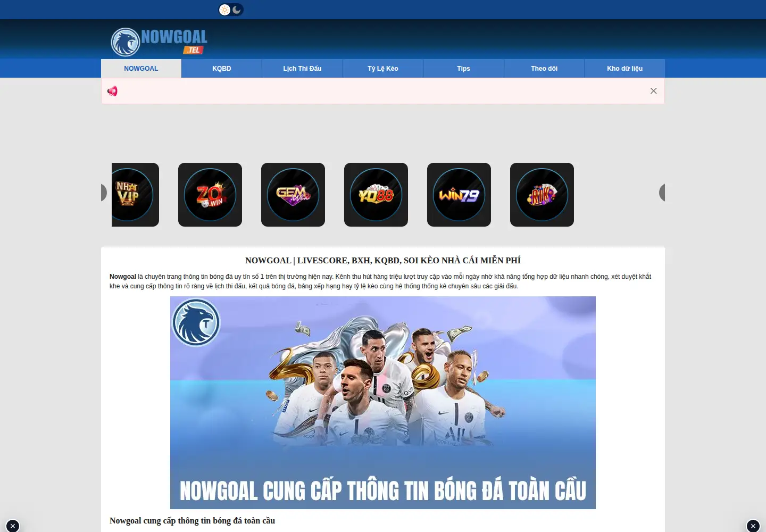Open the ZO WIN sponsor icon
The height and width of the screenshot is (532, 766).
click(x=210, y=195)
